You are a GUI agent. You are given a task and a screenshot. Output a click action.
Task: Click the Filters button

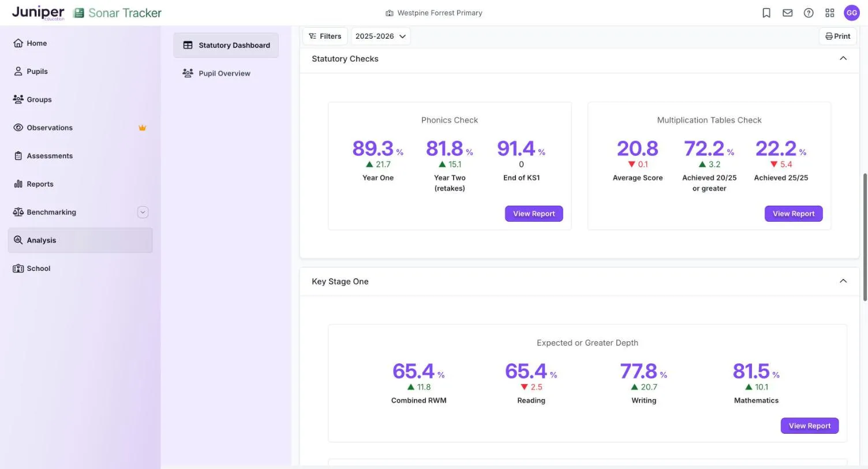pos(325,36)
